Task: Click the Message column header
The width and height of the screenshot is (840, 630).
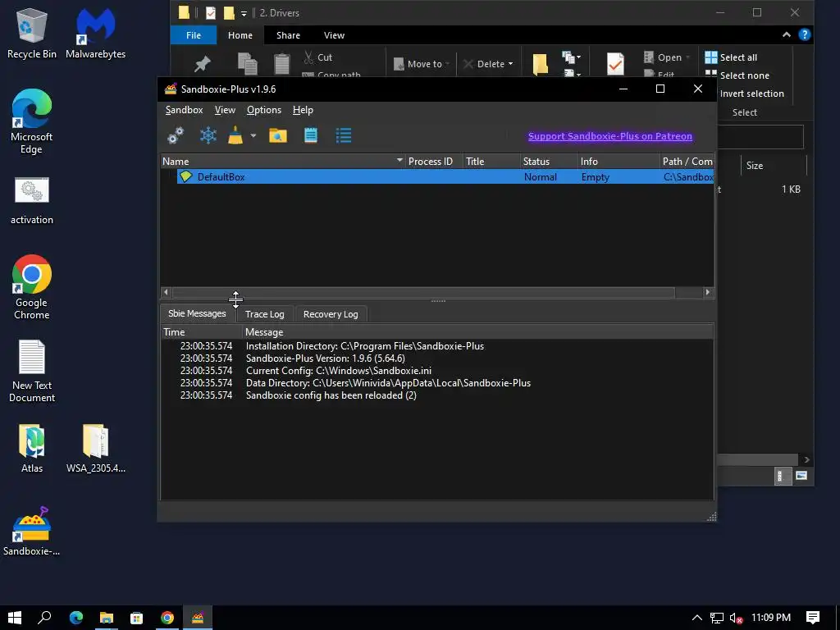Action: point(478,332)
